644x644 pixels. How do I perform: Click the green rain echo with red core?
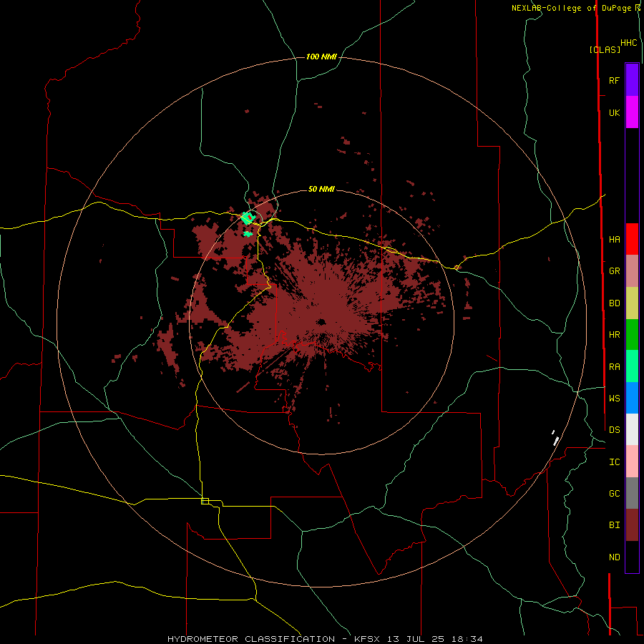tap(248, 218)
